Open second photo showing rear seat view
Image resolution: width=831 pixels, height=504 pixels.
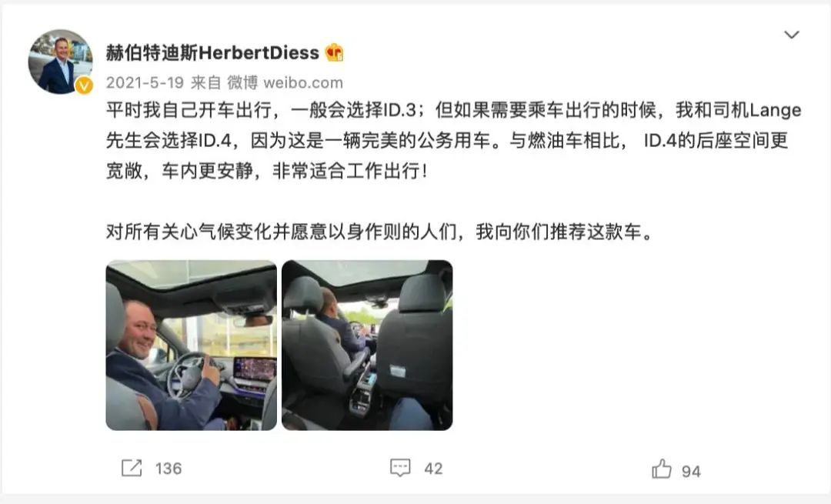367,345
